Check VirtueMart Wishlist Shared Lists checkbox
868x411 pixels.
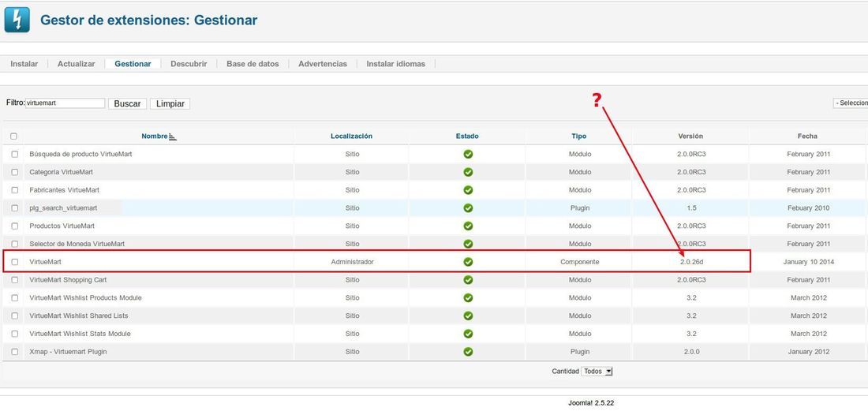pyautogui.click(x=15, y=316)
